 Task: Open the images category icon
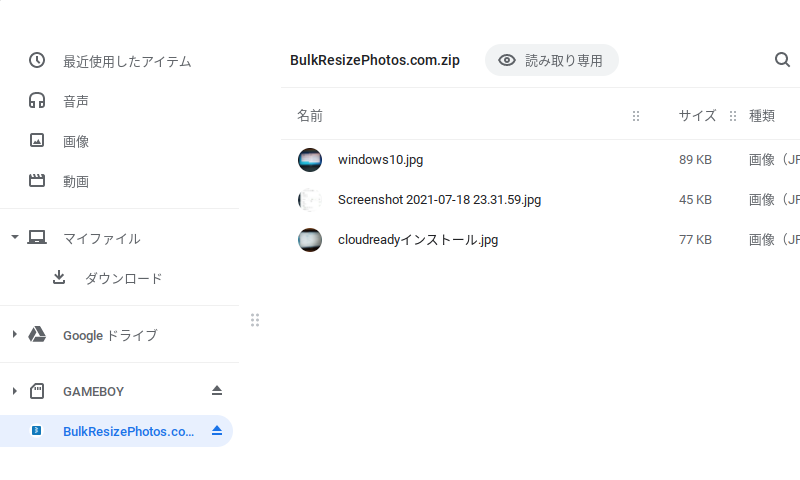(37, 140)
